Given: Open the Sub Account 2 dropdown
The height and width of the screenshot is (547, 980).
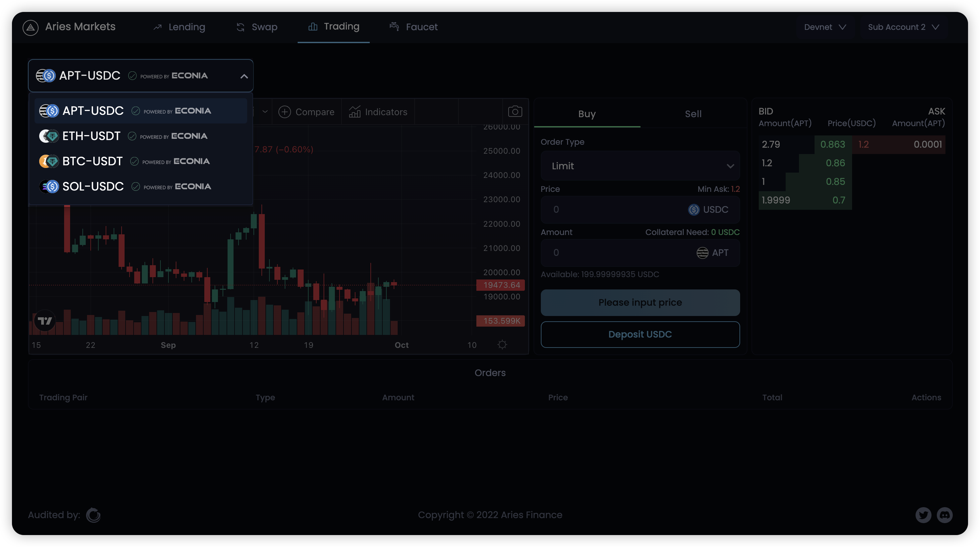Looking at the screenshot, I should [903, 27].
